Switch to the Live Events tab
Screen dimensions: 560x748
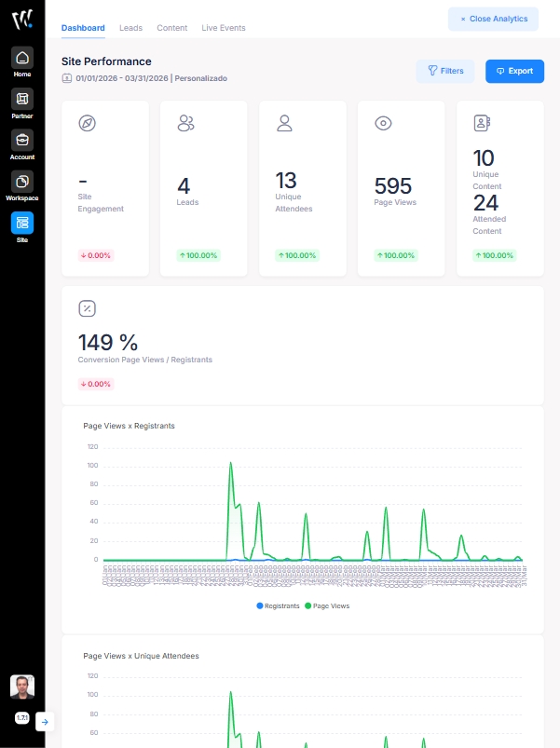(224, 28)
